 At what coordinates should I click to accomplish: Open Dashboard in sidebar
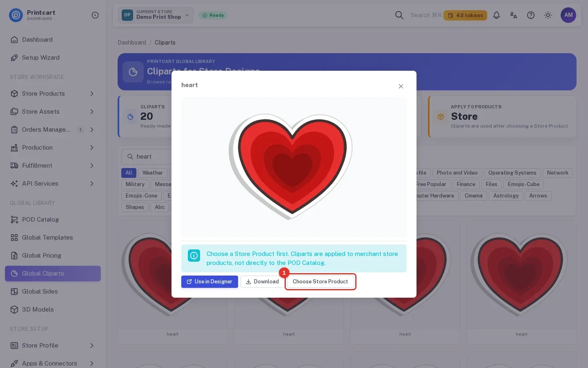pos(53,40)
